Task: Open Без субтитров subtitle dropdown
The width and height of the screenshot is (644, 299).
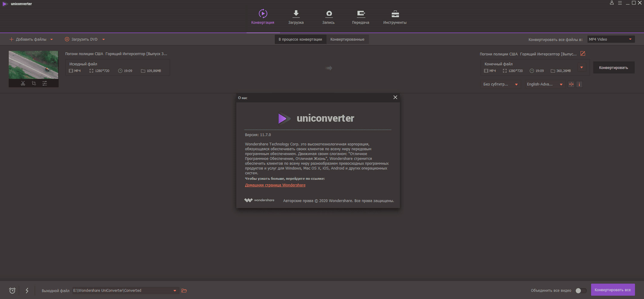Action: [x=500, y=84]
